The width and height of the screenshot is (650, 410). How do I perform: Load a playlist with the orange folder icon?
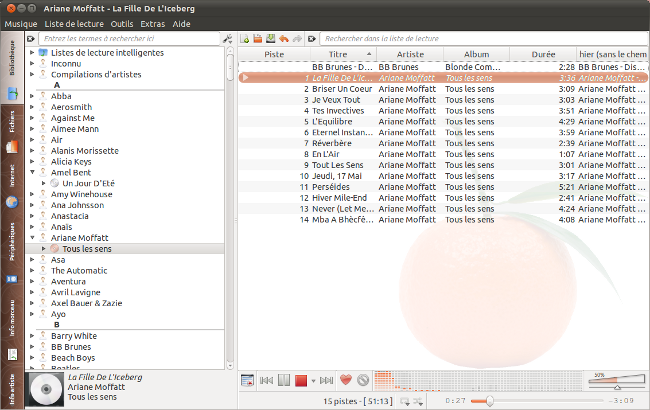coord(257,39)
